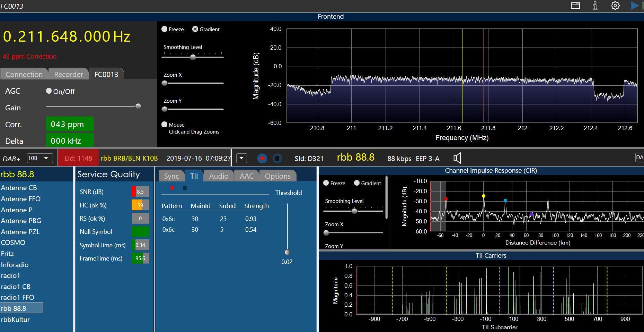Switch to the Audio tab

[x=219, y=176]
